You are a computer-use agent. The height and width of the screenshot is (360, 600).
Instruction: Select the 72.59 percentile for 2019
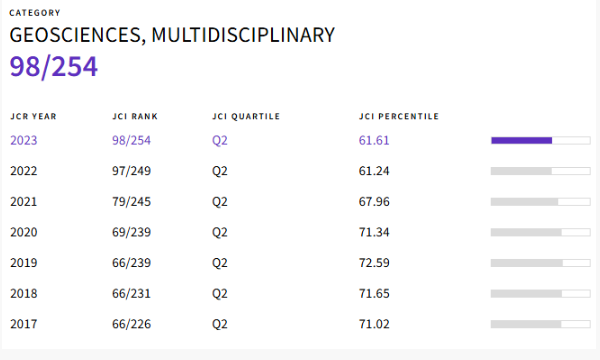click(x=374, y=263)
